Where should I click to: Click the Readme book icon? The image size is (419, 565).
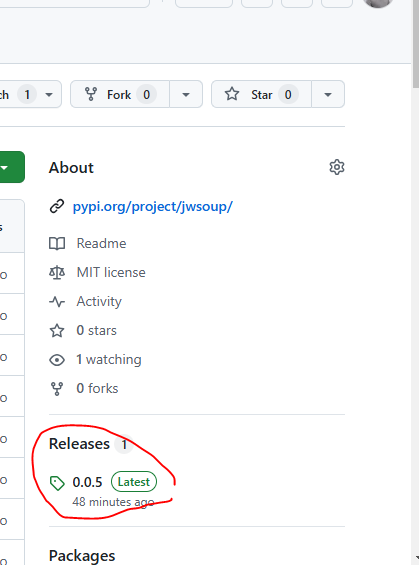point(57,244)
